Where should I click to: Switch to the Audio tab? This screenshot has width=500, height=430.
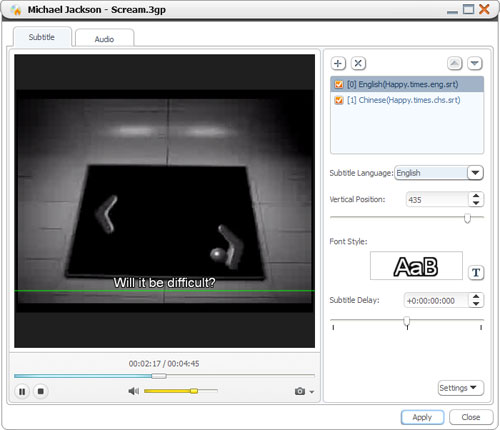click(x=105, y=39)
